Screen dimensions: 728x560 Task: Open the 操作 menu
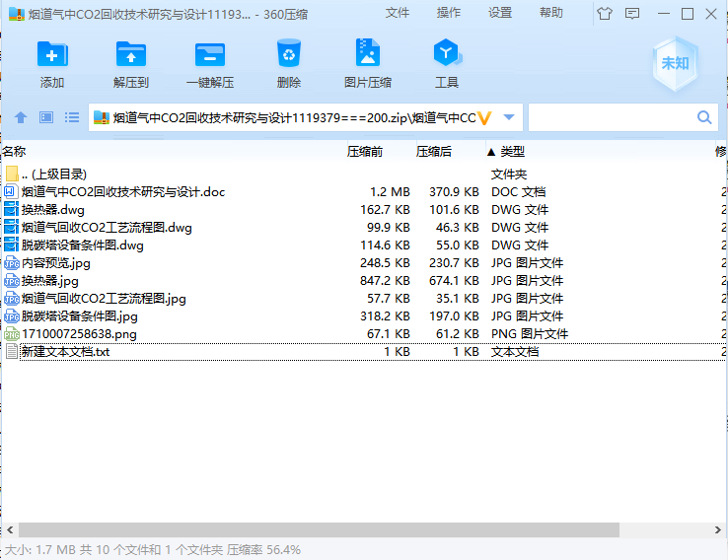[449, 13]
